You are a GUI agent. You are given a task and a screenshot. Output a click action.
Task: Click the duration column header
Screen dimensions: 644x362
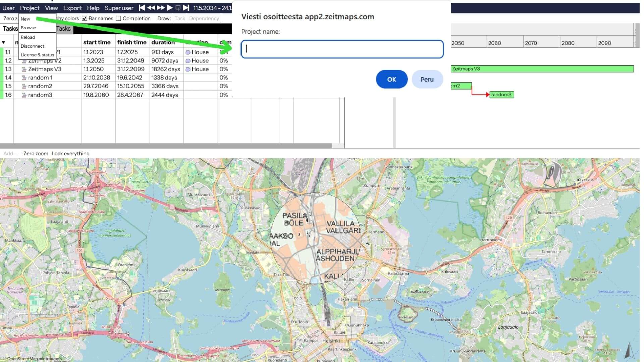tap(163, 42)
